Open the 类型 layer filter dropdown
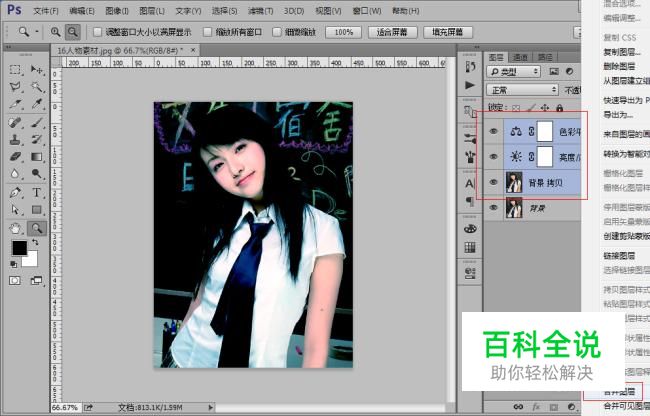This screenshot has width=650, height=416. (514, 72)
